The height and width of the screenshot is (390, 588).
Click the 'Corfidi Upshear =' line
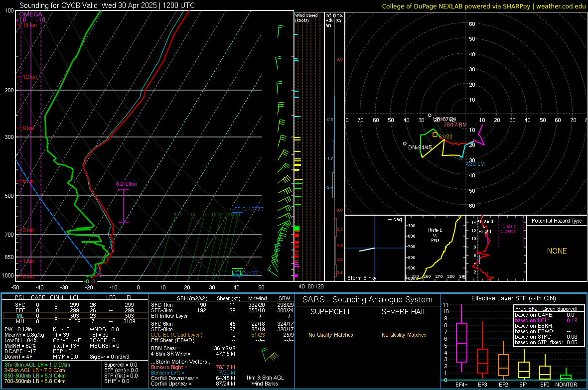(x=193, y=383)
